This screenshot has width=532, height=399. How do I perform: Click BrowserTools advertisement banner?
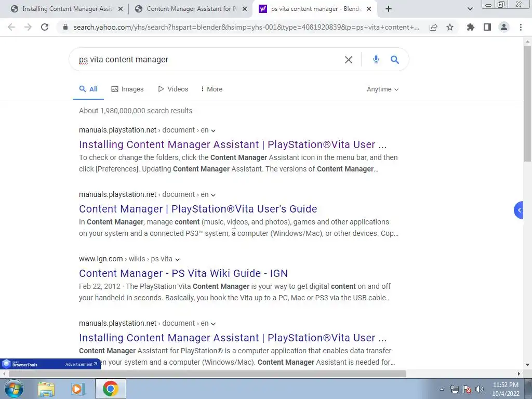[50, 364]
